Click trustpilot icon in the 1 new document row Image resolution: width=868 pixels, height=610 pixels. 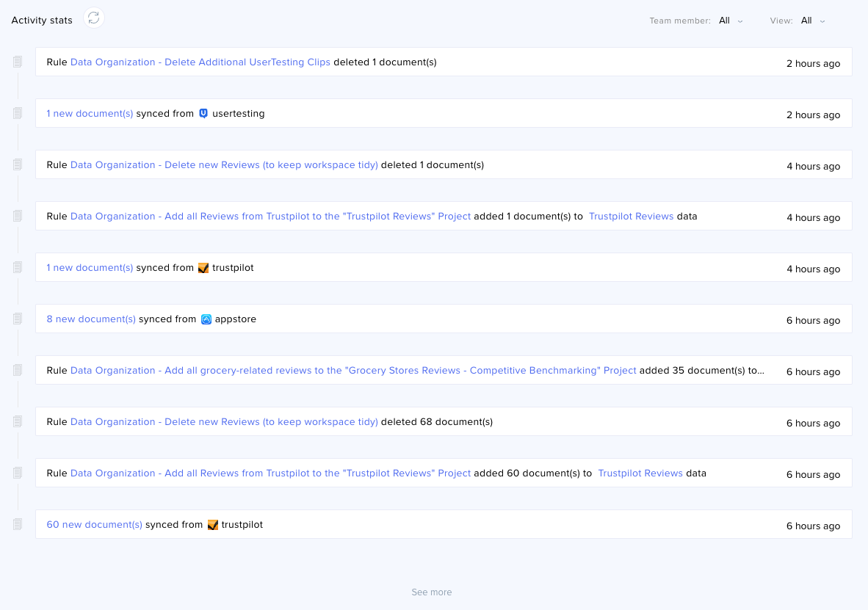tap(203, 268)
